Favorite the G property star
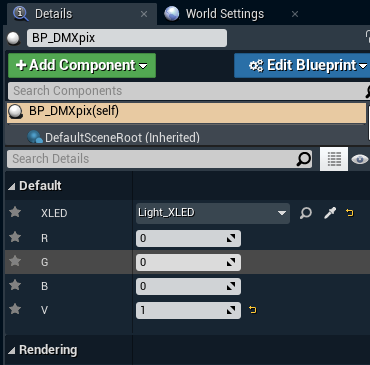 pyautogui.click(x=15, y=261)
